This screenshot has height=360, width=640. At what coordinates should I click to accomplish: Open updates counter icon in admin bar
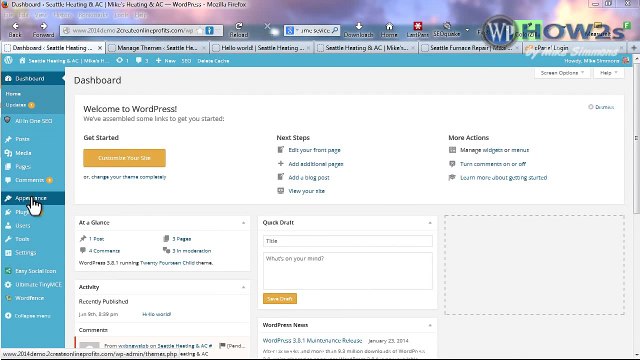(122, 61)
